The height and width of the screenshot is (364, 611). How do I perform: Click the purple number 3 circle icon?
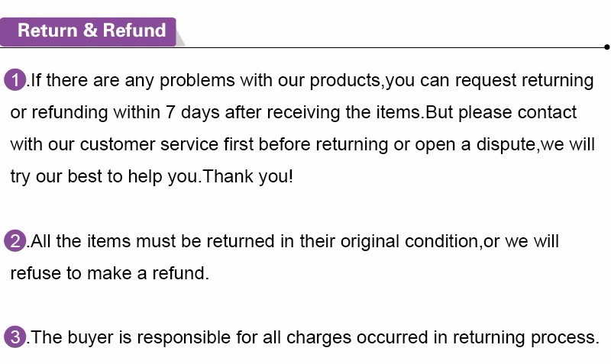(x=15, y=337)
